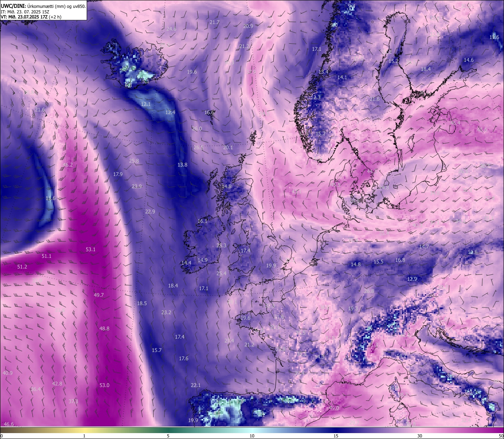
Task: Click the 22.1 value label
Action: (x=196, y=385)
